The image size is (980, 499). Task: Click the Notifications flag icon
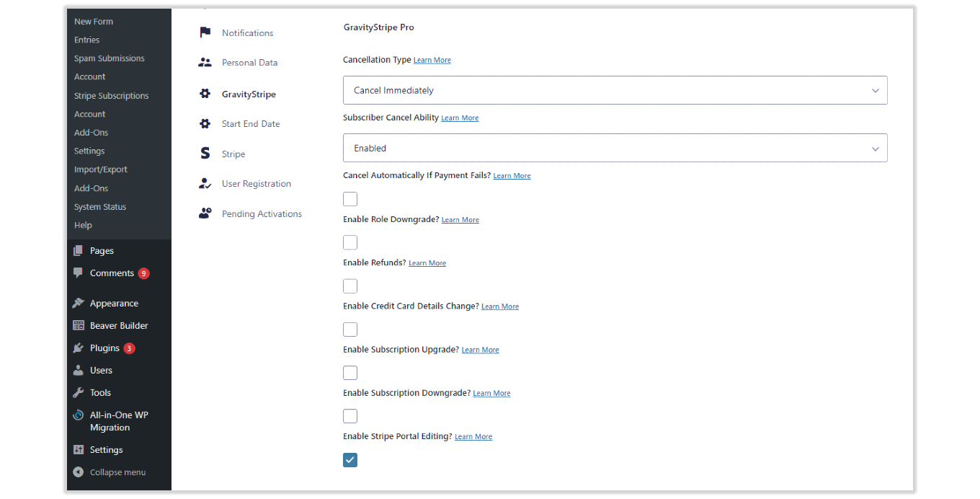(x=205, y=32)
